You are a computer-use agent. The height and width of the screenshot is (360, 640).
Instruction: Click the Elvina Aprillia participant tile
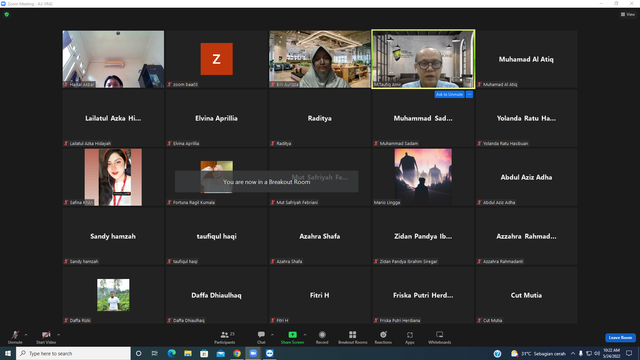[216, 118]
